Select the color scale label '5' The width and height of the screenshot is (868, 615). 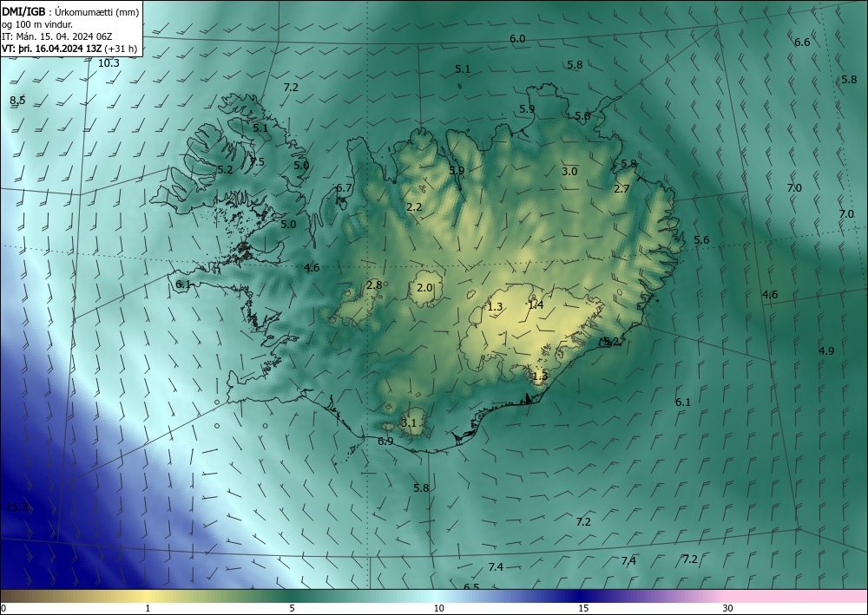[292, 609]
